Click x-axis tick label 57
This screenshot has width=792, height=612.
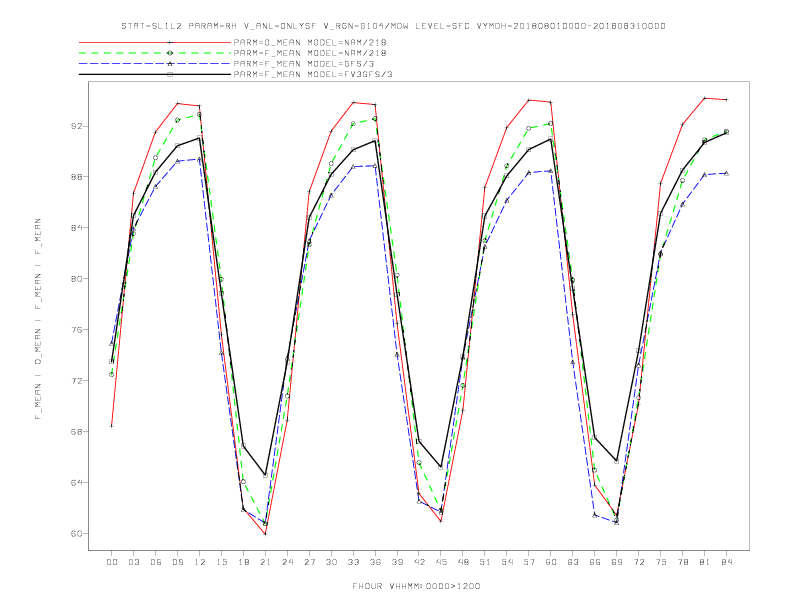coord(529,562)
